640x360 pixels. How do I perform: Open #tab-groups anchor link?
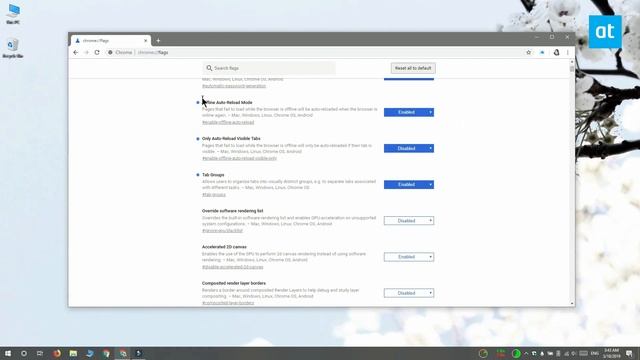coord(214,195)
